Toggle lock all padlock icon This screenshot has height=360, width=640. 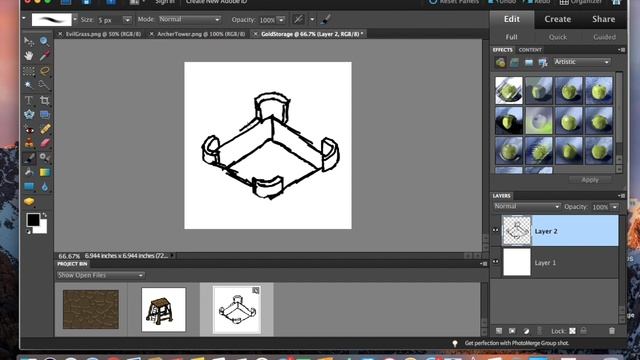[584, 331]
